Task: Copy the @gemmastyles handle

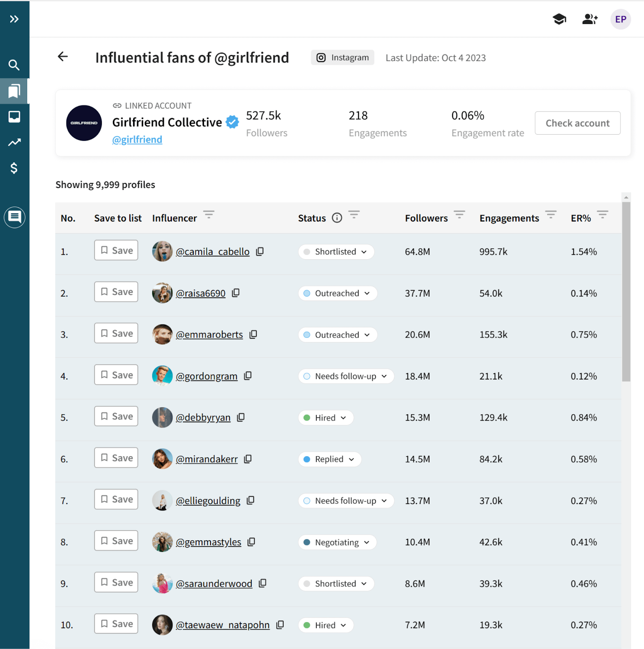Action: [x=251, y=542]
